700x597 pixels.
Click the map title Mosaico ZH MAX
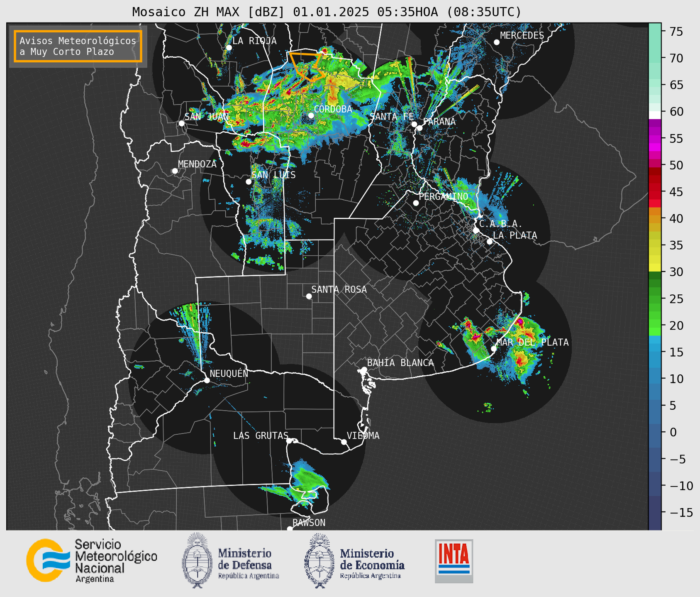327,12
